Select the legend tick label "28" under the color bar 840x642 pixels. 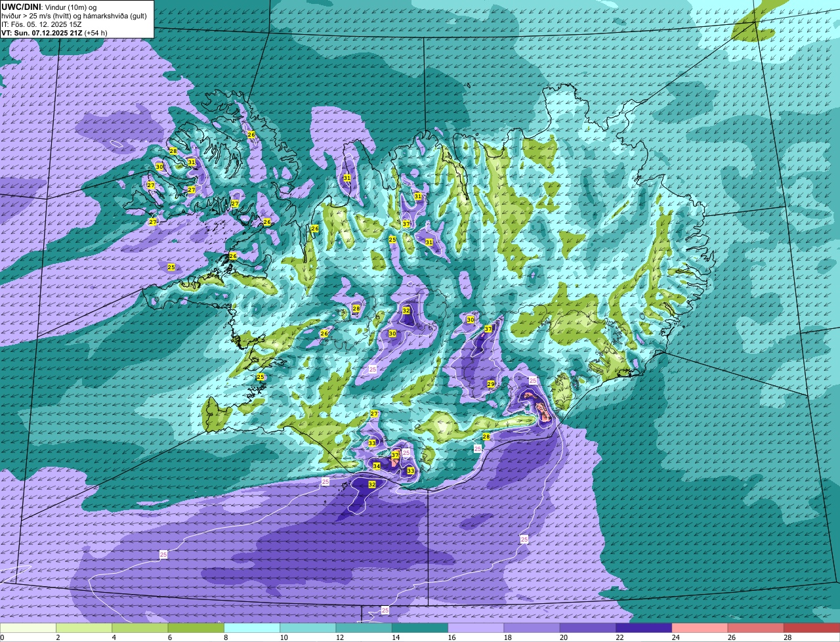[787, 637]
